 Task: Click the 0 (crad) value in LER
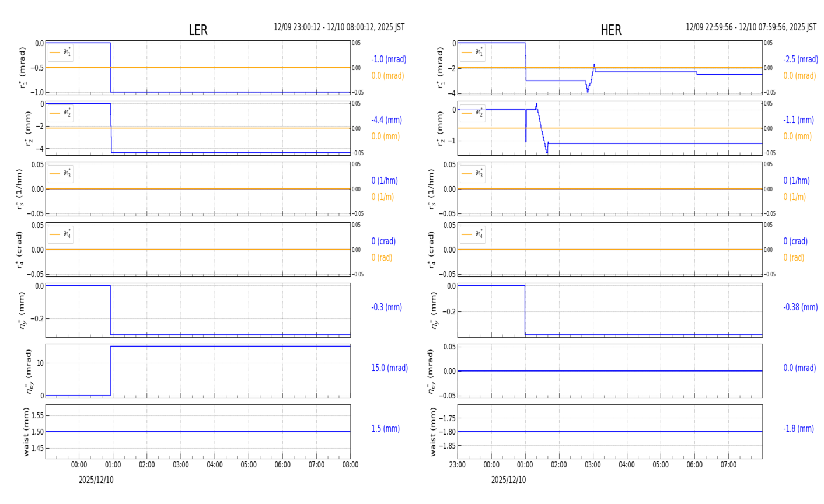[x=383, y=242]
